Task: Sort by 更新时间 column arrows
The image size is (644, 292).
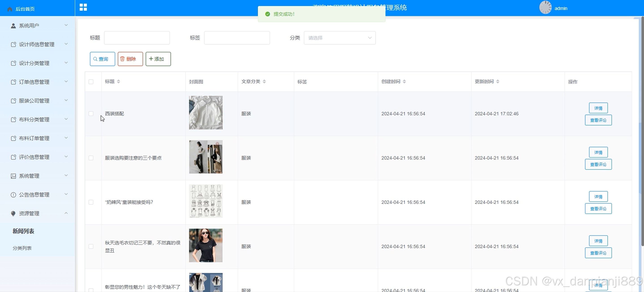Action: (x=498, y=82)
